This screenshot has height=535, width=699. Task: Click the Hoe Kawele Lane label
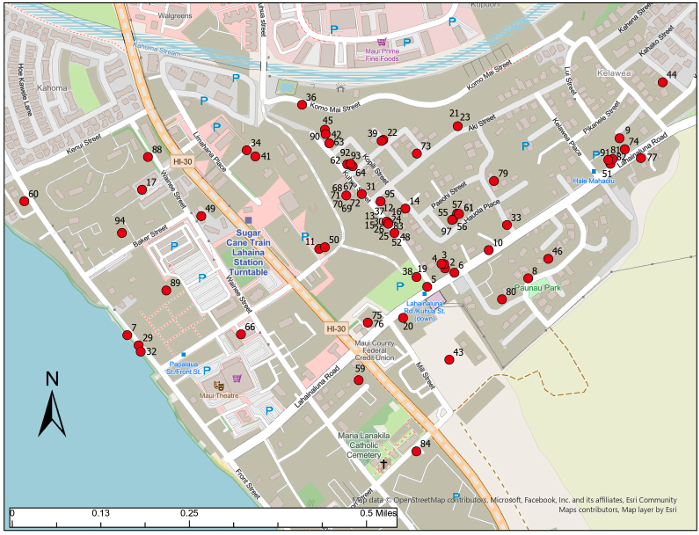pos(24,90)
